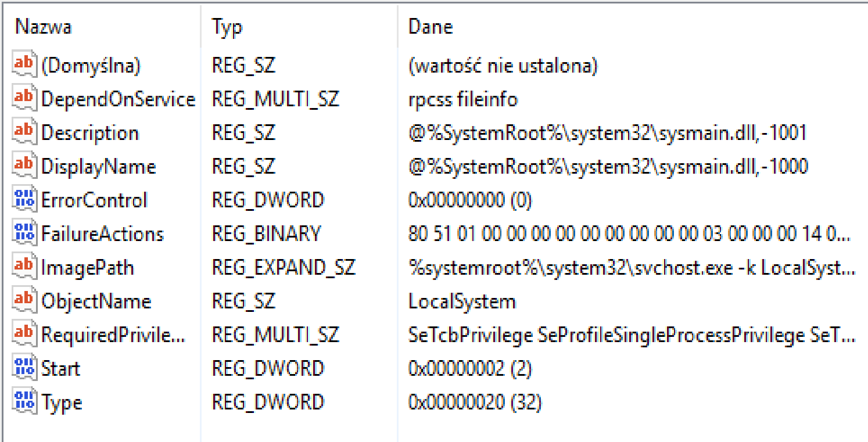Click the Dane column header
The image size is (868, 442).
click(x=431, y=27)
